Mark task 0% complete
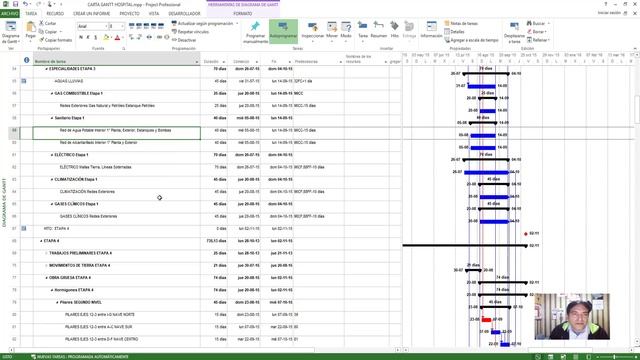Viewport: 640px width, 360px height. click(131, 26)
